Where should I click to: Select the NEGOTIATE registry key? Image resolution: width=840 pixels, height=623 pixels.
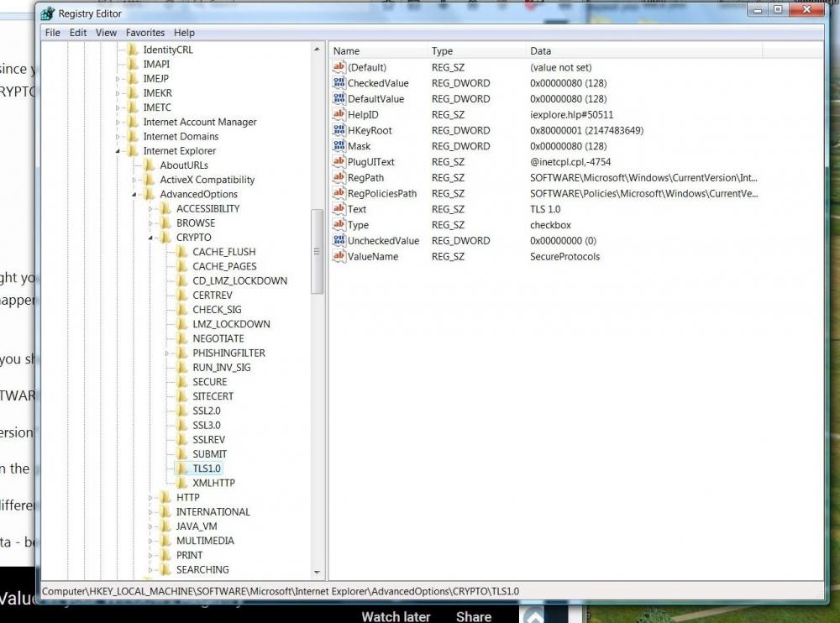click(x=218, y=338)
